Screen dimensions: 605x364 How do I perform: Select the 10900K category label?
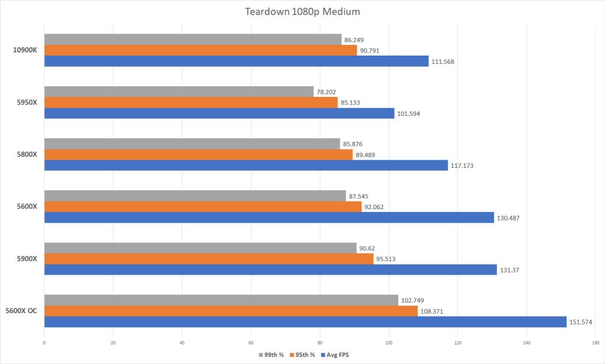pyautogui.click(x=25, y=50)
